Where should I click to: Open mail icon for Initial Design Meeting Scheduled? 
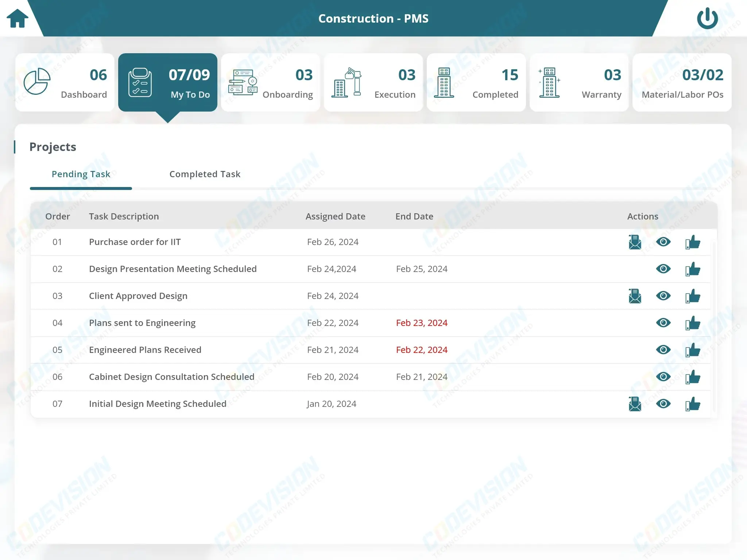point(635,404)
